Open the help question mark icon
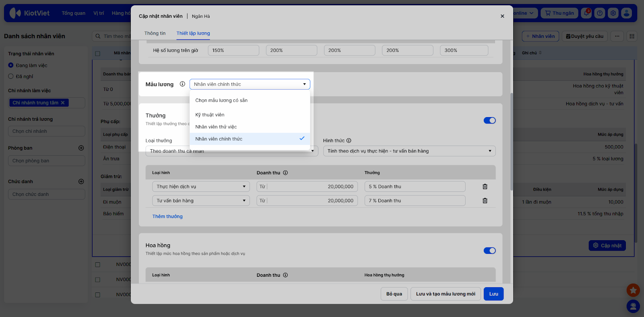 (x=600, y=13)
